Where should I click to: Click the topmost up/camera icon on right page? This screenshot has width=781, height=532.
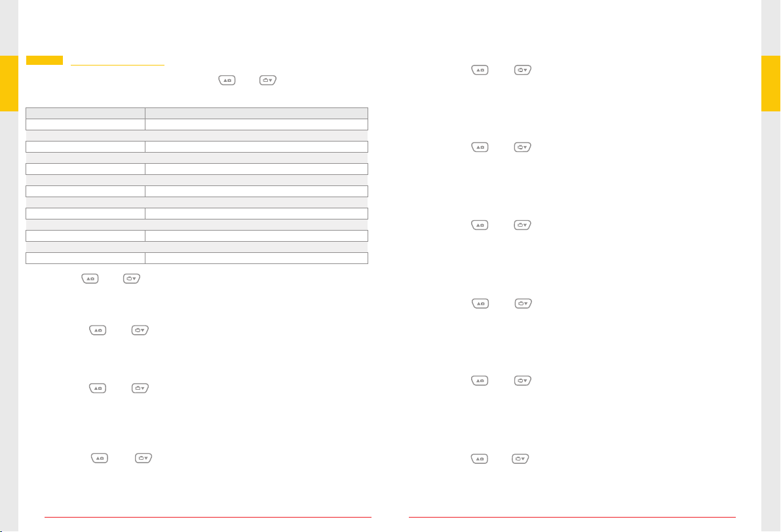(480, 70)
